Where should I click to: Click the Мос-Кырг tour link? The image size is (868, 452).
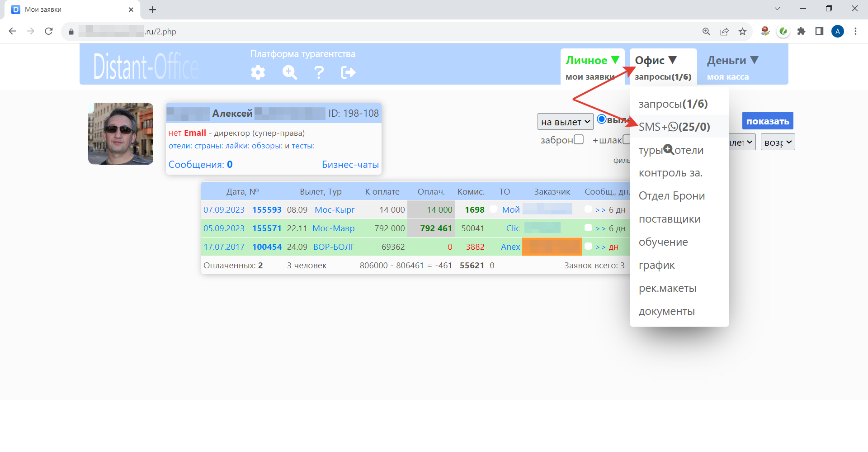(335, 209)
